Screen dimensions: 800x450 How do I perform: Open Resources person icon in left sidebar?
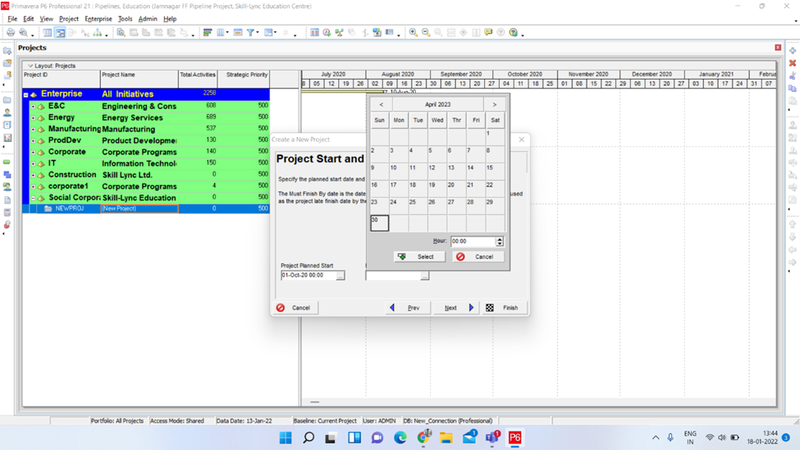click(x=7, y=112)
